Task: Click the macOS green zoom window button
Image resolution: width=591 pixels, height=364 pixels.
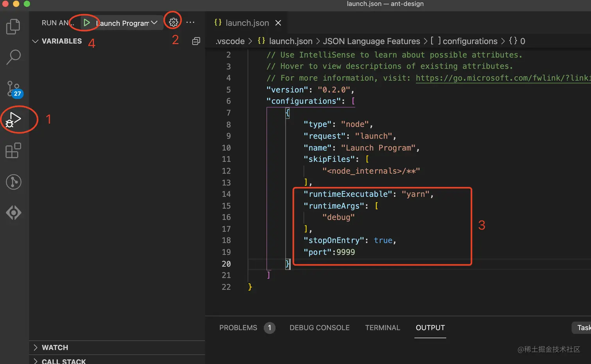Action: coord(27,4)
